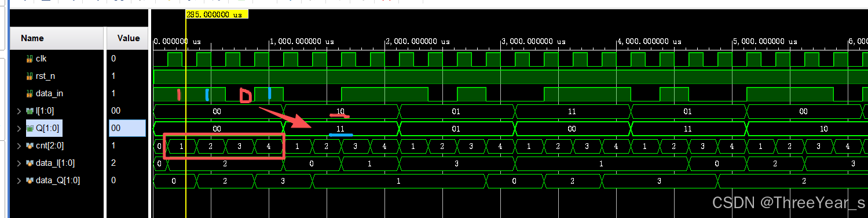The height and width of the screenshot is (218, 868).
Task: Click the value cell of rst_n
Action: [127, 76]
